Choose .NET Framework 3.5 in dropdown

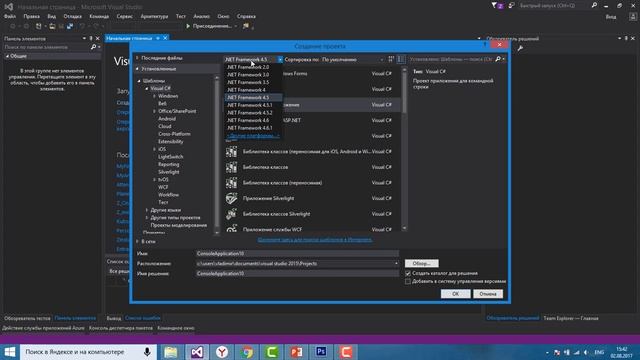pos(253,82)
